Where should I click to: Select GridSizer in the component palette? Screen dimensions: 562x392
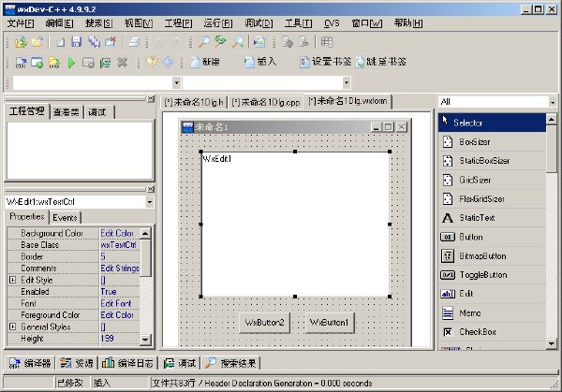(492, 180)
